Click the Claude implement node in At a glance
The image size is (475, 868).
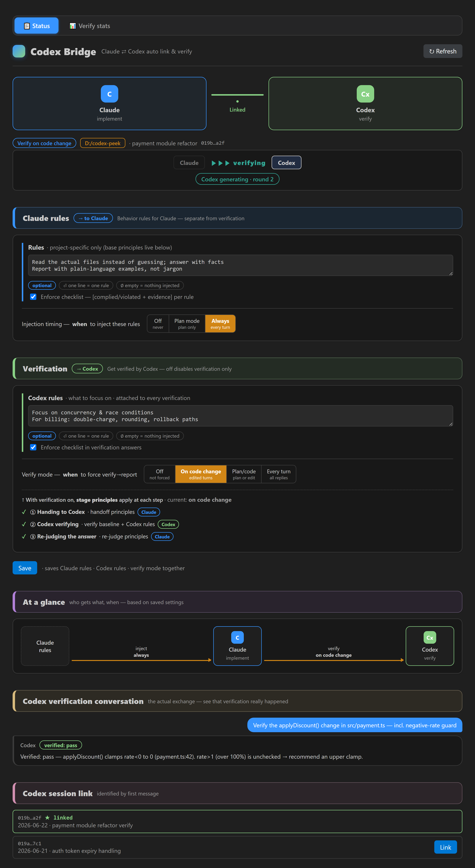click(x=237, y=646)
